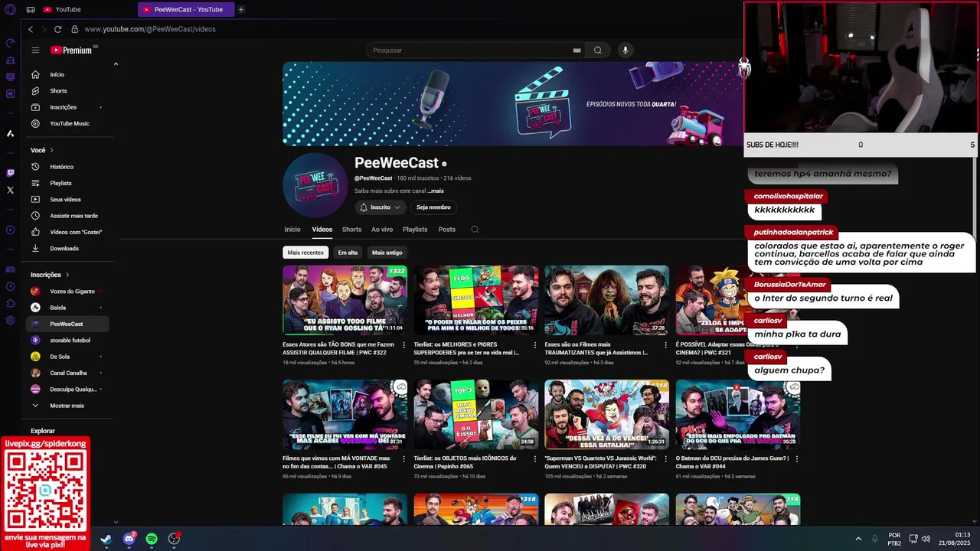Open the X icon in Opera sidebar
980x551 pixels.
coord(10,190)
